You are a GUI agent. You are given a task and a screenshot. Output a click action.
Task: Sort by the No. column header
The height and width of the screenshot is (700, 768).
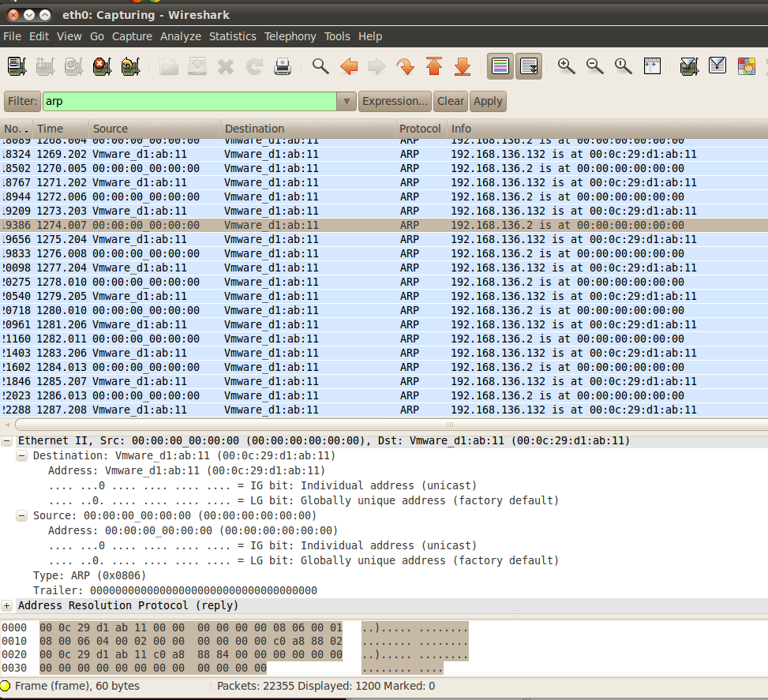(16, 129)
